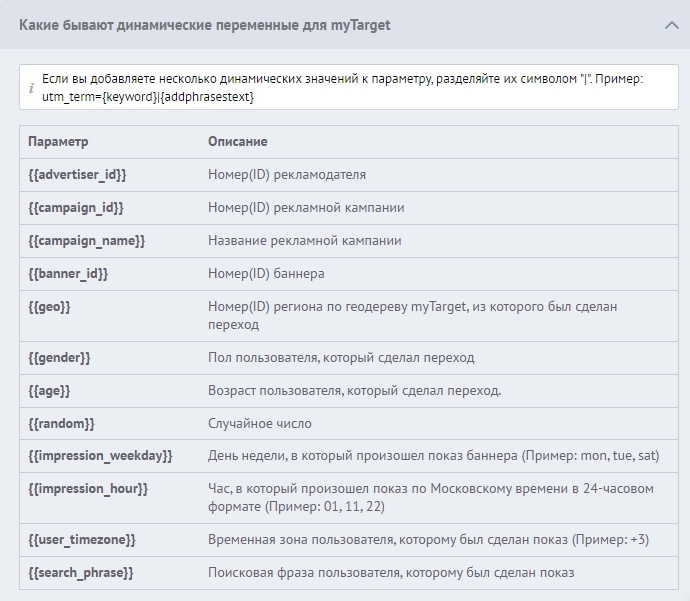Viewport: 690px width, 601px height.
Task: Select the {{advertiser_id}} parameter
Action: pos(77,175)
